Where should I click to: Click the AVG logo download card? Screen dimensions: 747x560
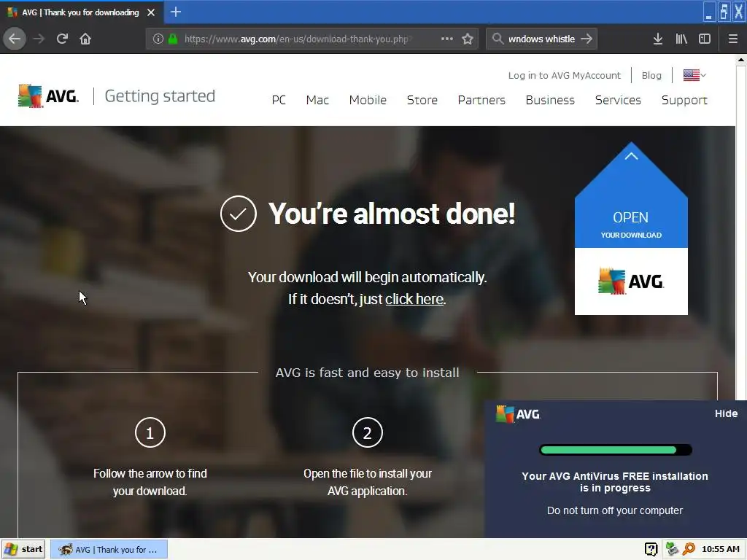coord(631,281)
